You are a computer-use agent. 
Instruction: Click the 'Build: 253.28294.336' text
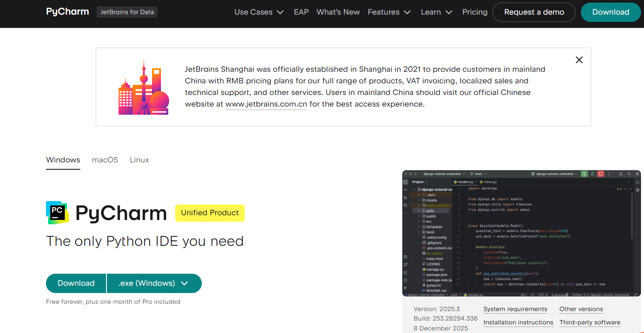[446, 318]
